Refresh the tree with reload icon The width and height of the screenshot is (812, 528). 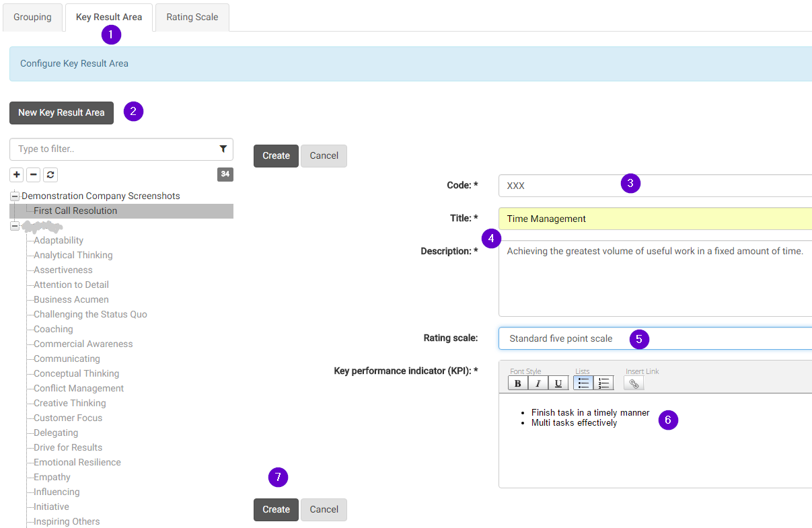point(50,175)
